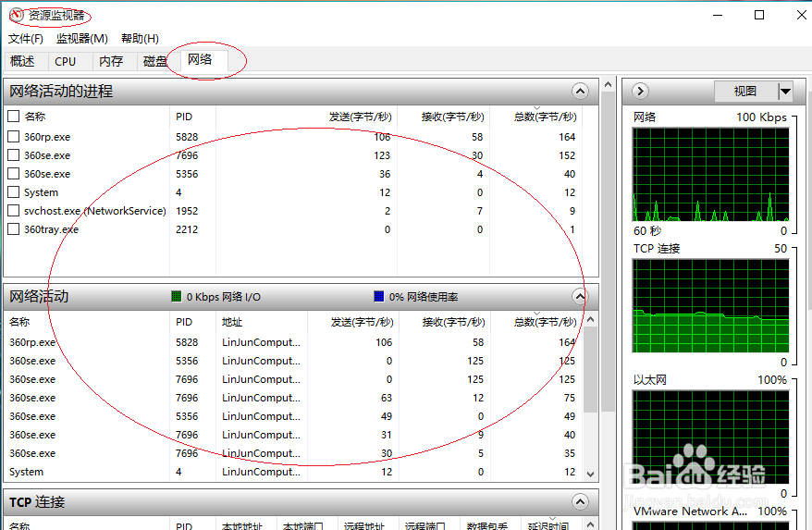Click green 网络 I/O legend swatch
Image resolution: width=812 pixels, height=530 pixels.
point(176,296)
